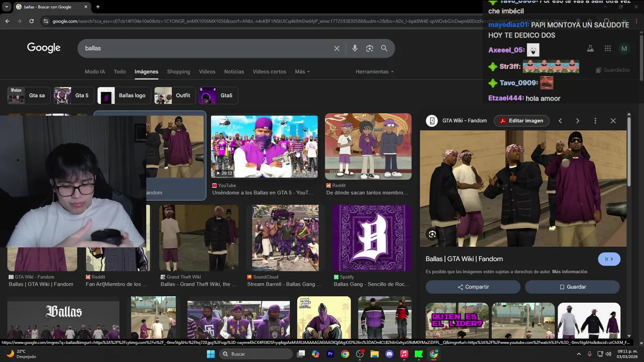The width and height of the screenshot is (644, 362).
Task: Open Google apps grid icon
Action: coord(608,48)
